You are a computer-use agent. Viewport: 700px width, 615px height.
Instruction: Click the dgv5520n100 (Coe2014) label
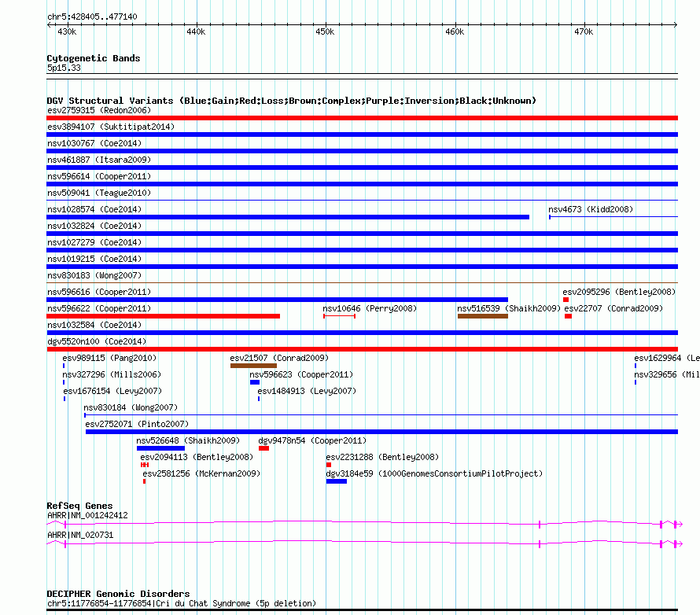(x=97, y=341)
